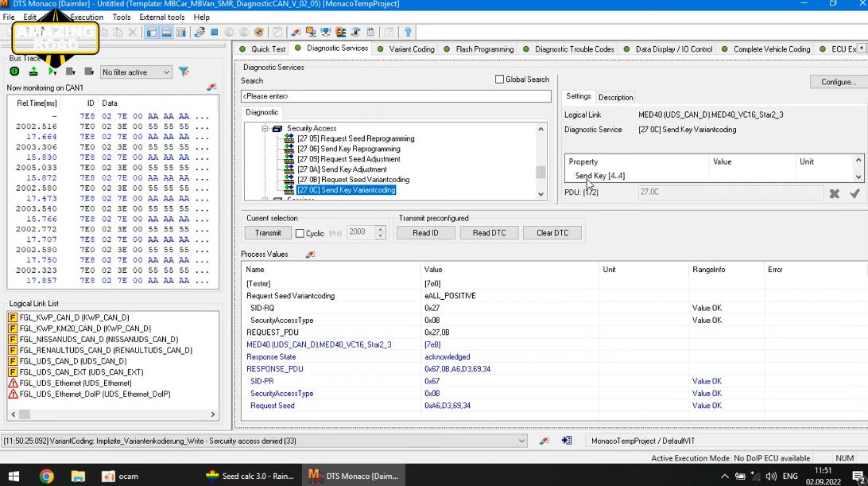Enable the Global Search checkbox
This screenshot has width=868, height=486.
(x=499, y=80)
